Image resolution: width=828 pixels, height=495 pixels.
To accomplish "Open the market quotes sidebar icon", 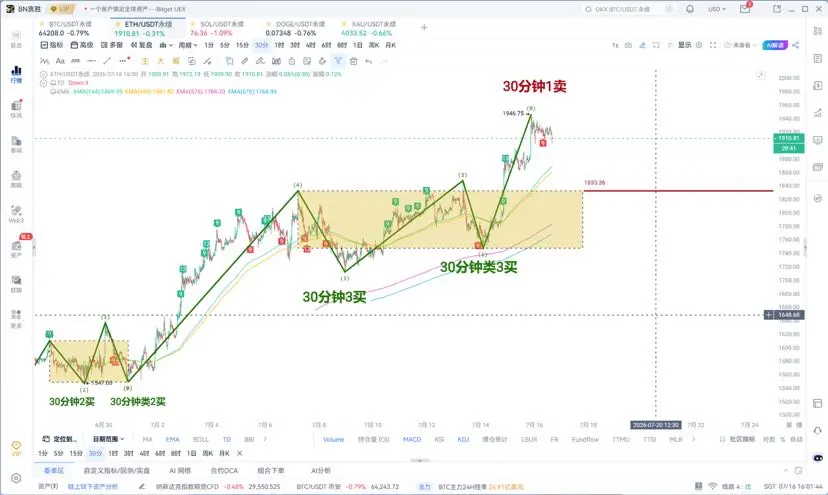I will pos(16,73).
